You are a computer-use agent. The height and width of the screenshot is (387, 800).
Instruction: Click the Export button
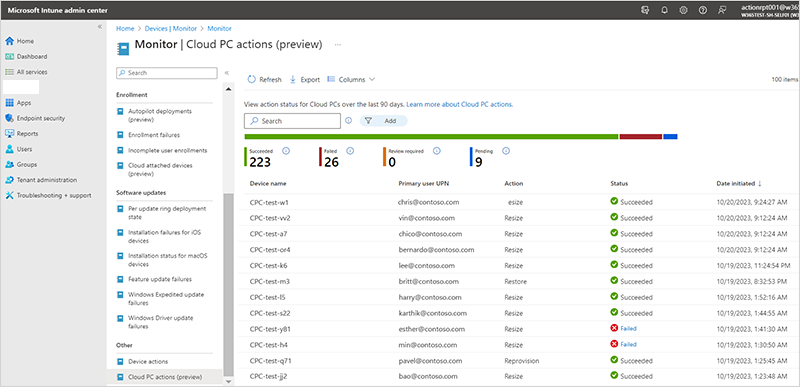point(305,80)
